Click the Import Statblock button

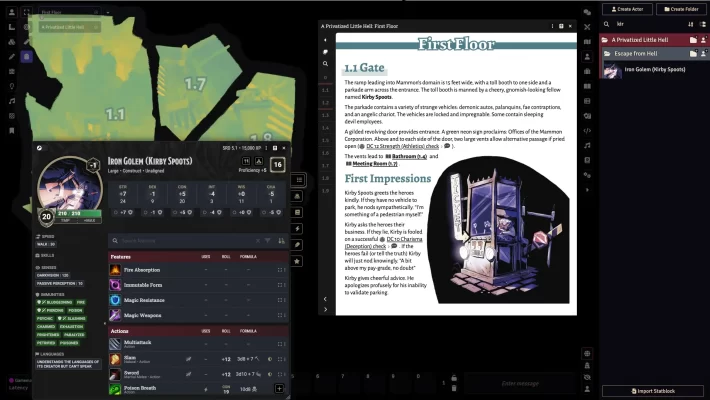(654, 390)
